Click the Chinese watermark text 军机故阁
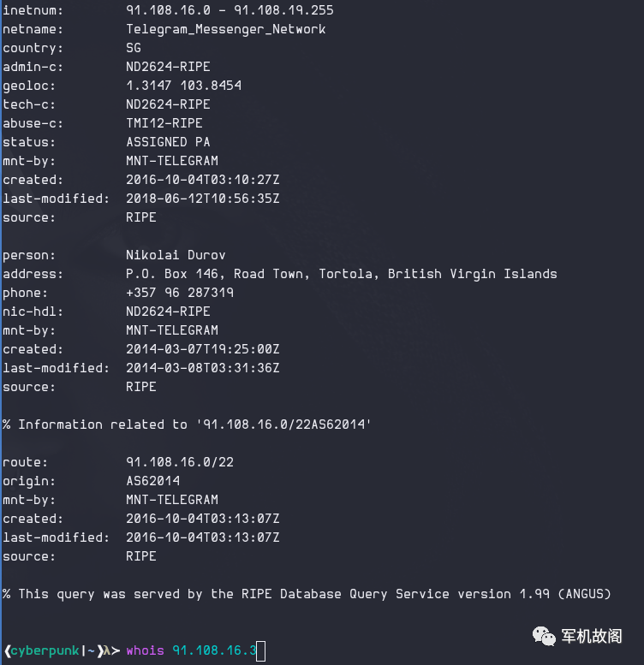The image size is (644, 665). click(x=592, y=636)
